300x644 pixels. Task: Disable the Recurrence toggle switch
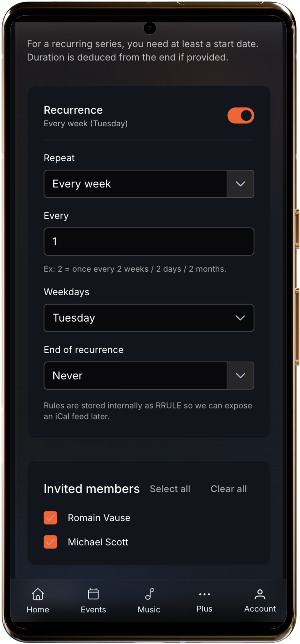(x=241, y=116)
